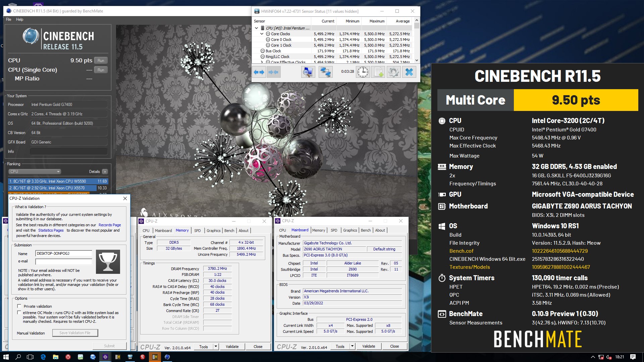
Task: Click HWiNFO blue X close-sensors icon
Action: [409, 72]
